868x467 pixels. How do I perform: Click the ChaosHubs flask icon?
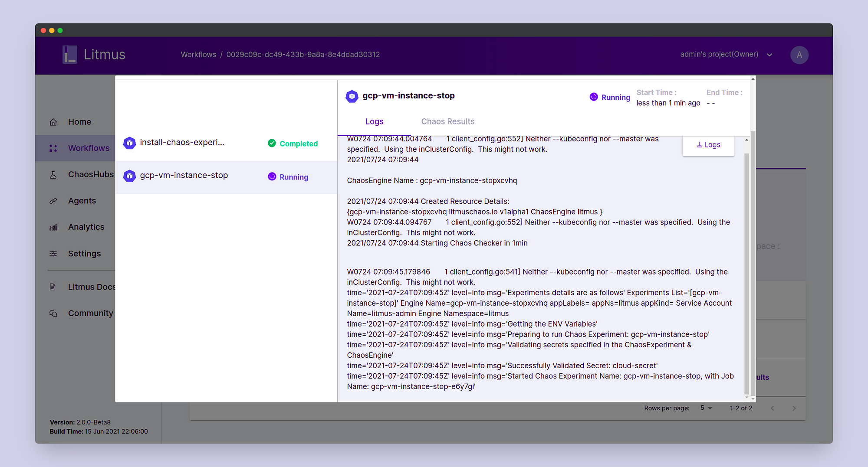[x=53, y=175]
